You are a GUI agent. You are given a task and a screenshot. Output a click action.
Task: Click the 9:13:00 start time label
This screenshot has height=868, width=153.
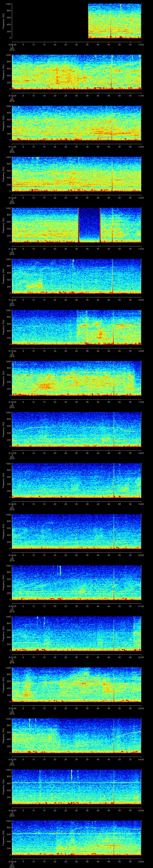coord(12,249)
